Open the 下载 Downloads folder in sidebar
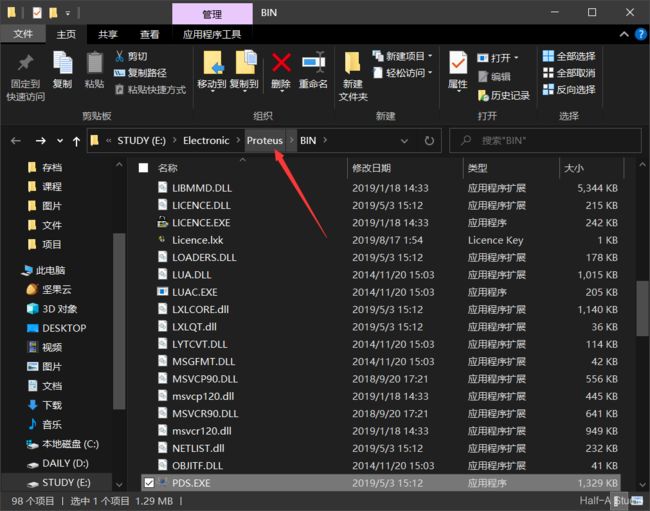The image size is (650, 511). click(44, 405)
